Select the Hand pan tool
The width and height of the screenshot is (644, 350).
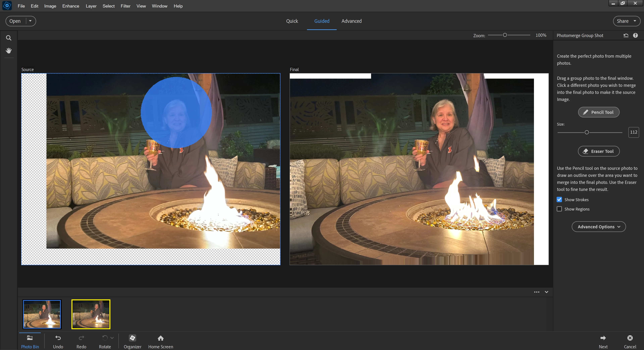9,51
